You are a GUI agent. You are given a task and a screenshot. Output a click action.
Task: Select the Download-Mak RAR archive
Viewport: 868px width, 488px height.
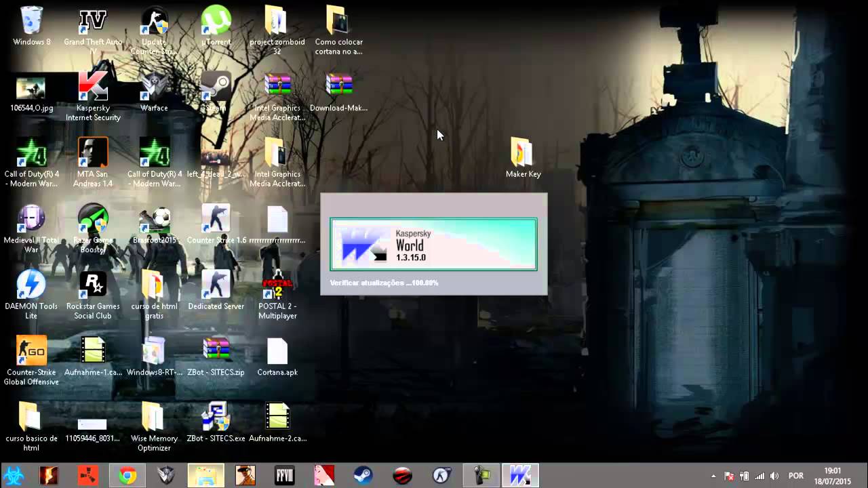tap(339, 87)
